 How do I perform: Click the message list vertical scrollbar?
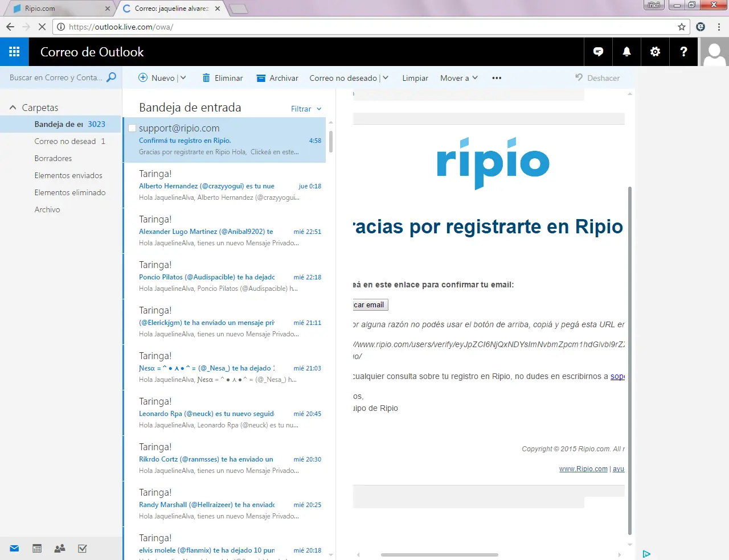coord(331,142)
